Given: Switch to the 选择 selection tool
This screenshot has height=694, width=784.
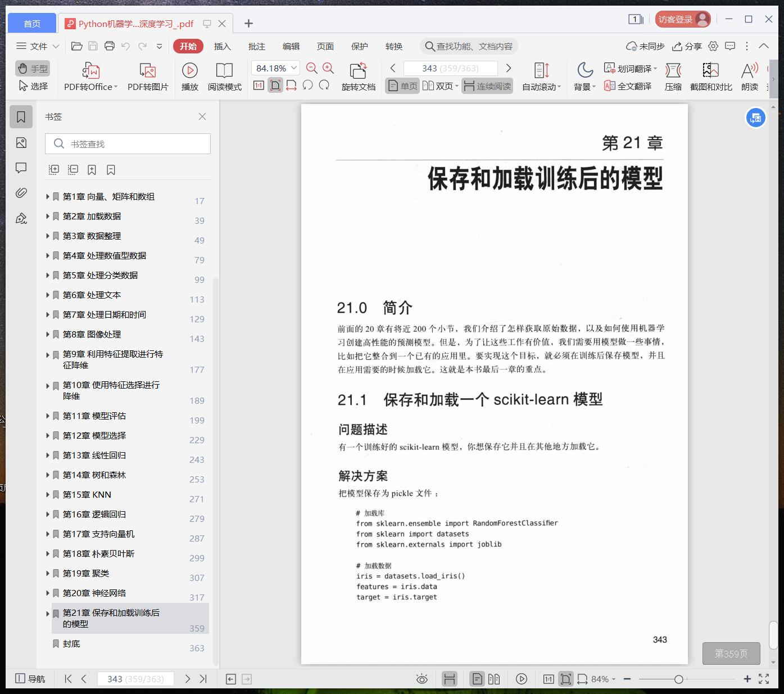Looking at the screenshot, I should pos(33,86).
